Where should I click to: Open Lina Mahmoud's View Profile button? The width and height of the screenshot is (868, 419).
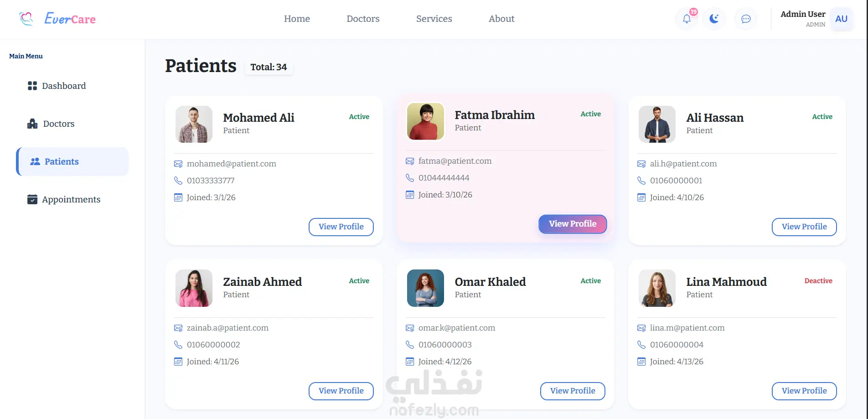[804, 391]
